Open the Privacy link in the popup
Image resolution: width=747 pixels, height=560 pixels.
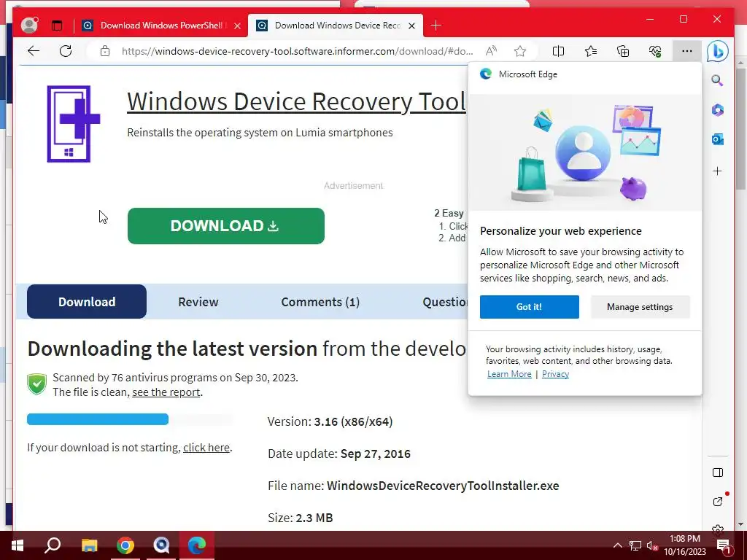(555, 374)
